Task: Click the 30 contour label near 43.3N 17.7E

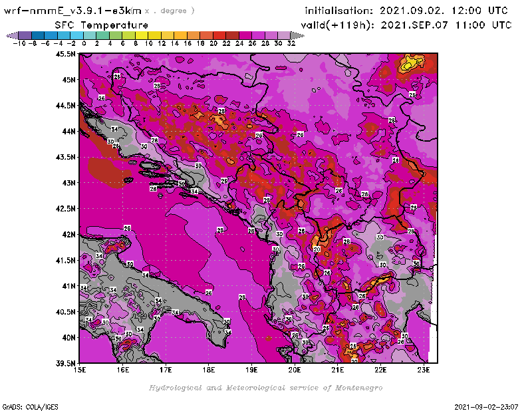Action: point(198,166)
